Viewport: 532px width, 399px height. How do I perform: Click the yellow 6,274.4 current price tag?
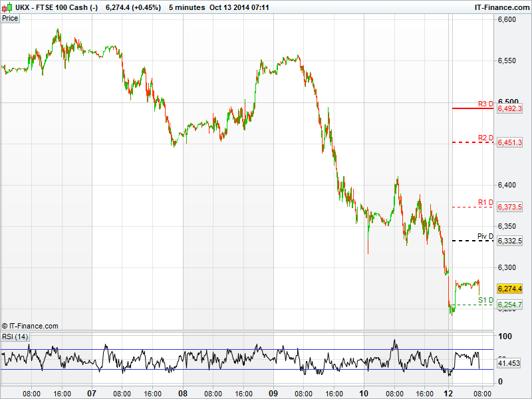tap(510, 289)
